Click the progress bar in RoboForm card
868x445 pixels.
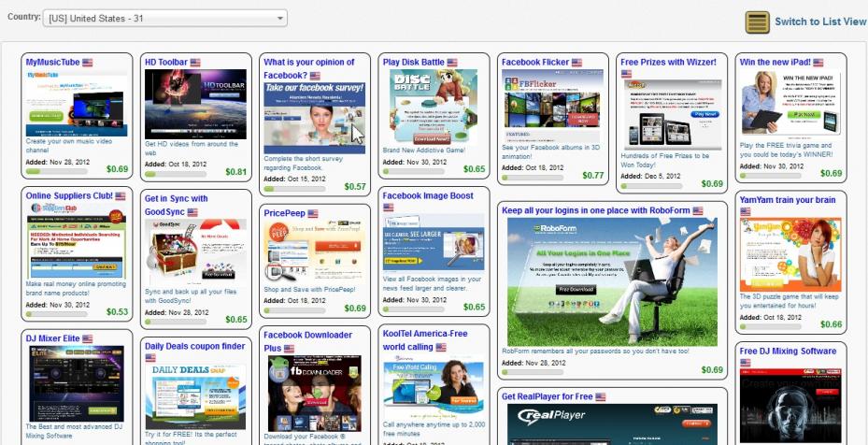pos(533,372)
